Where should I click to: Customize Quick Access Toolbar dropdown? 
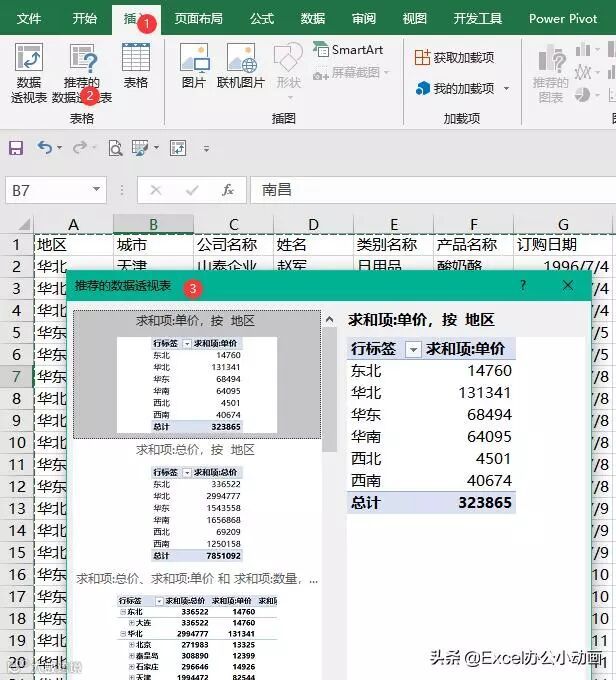(x=206, y=149)
